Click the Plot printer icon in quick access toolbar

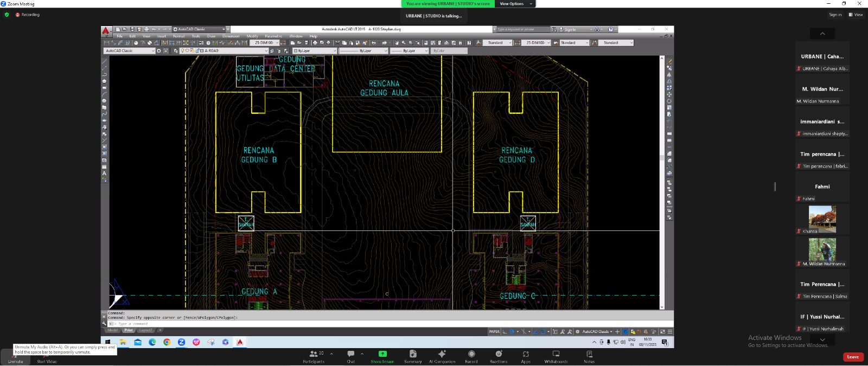146,29
